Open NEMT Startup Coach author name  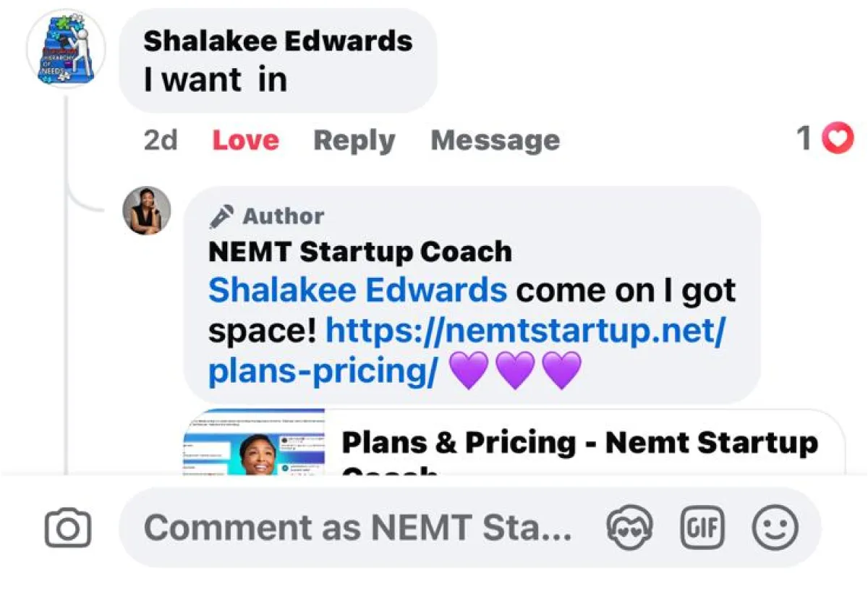tap(359, 252)
